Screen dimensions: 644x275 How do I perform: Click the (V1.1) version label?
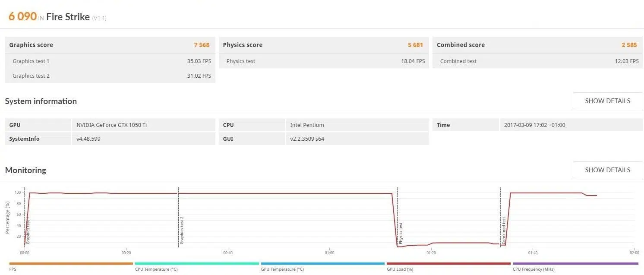(99, 18)
